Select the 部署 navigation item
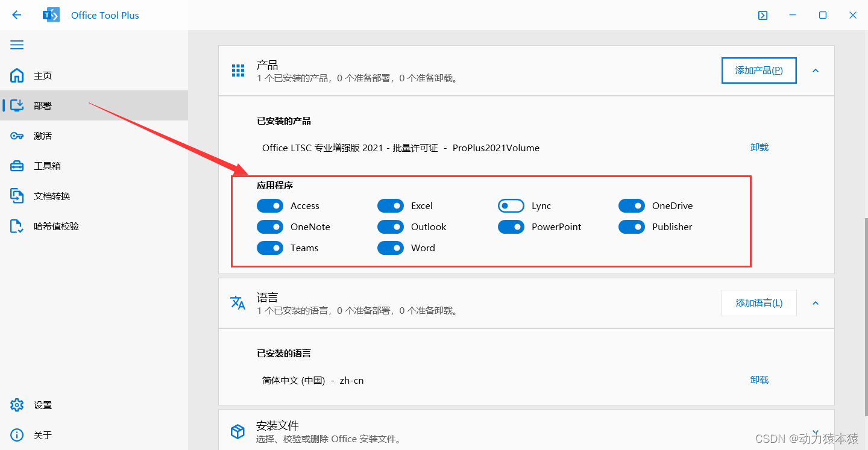The width and height of the screenshot is (868, 450). tap(94, 105)
